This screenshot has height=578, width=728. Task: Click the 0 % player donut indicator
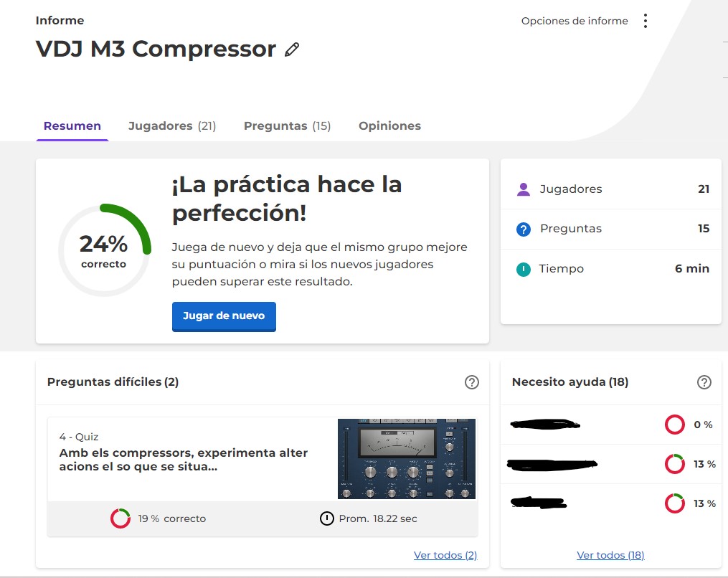(675, 425)
